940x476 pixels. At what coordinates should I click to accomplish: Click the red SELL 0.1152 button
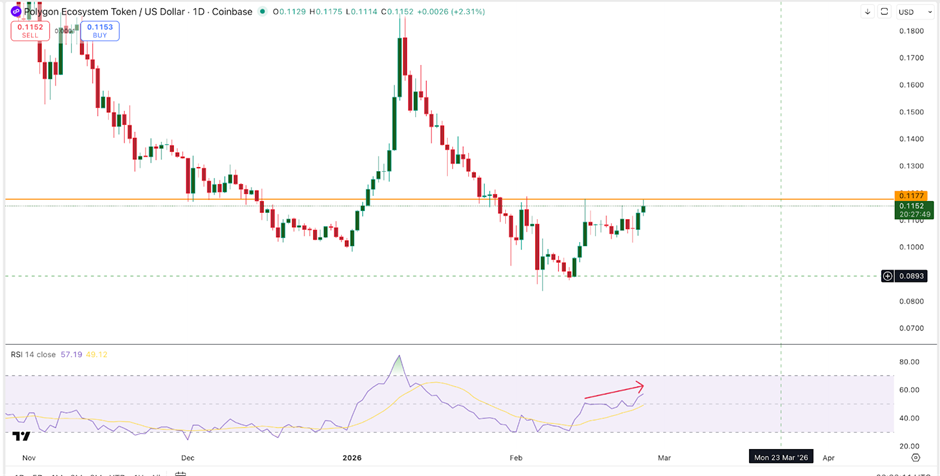pyautogui.click(x=29, y=31)
